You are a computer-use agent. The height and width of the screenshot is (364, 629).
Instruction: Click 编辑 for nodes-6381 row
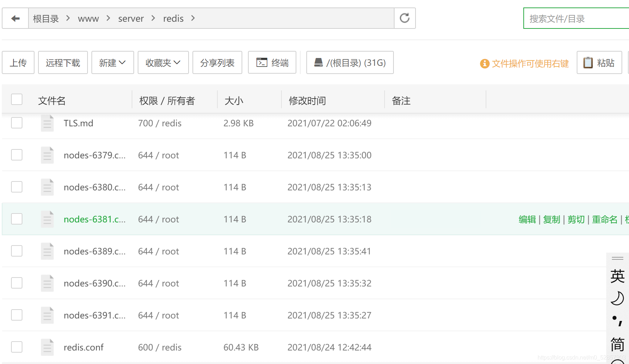pos(527,220)
